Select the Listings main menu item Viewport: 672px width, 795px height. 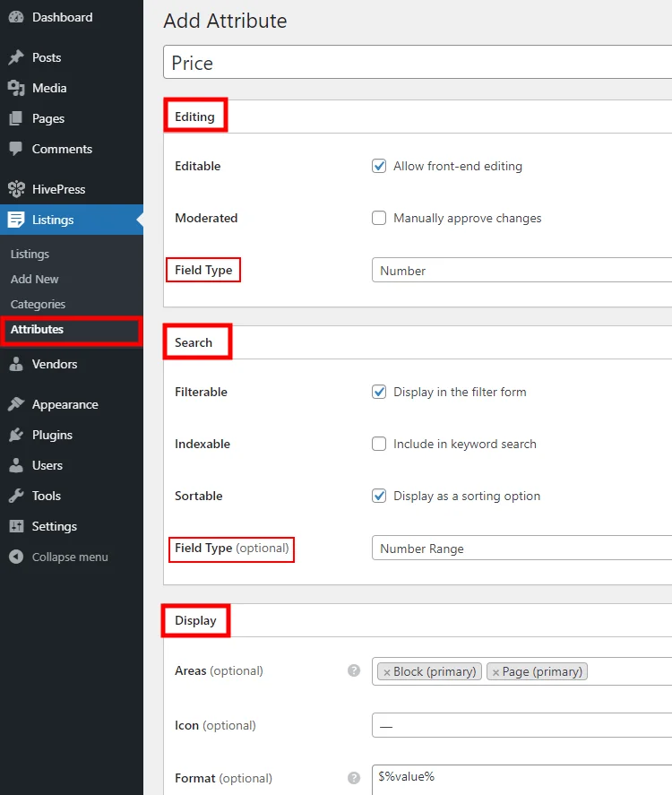72,220
